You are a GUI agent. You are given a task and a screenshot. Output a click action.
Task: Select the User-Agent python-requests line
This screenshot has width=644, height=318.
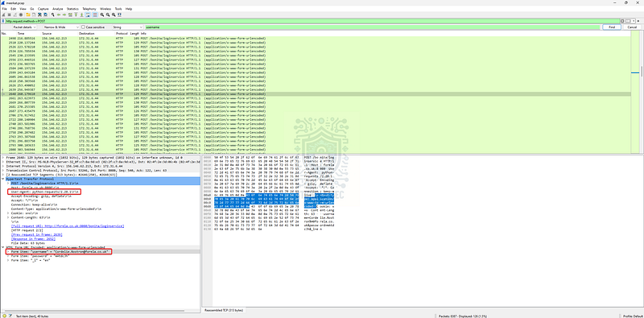45,192
